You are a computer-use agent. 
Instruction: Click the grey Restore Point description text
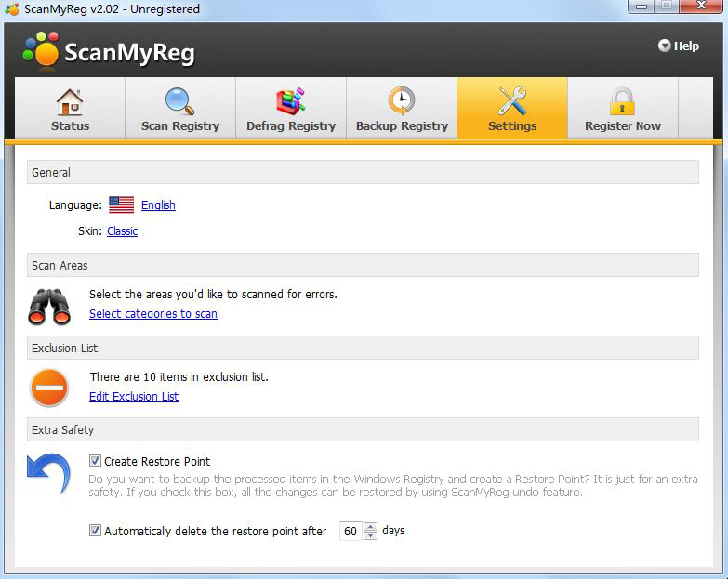click(392, 486)
